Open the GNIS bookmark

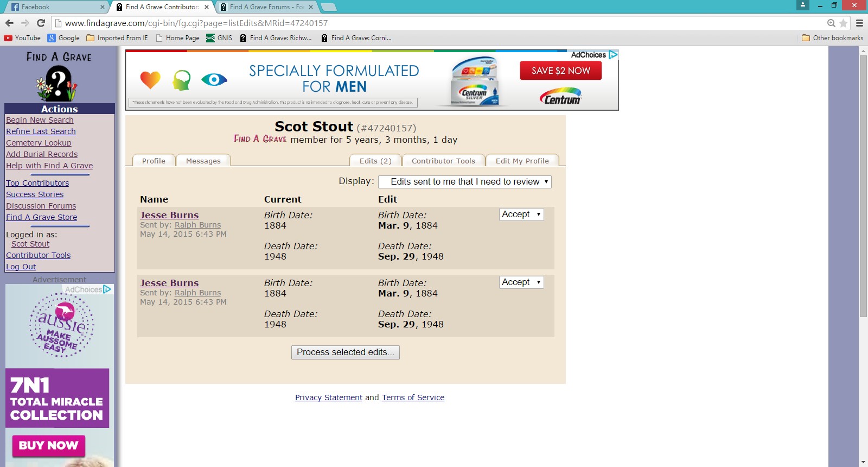[219, 38]
